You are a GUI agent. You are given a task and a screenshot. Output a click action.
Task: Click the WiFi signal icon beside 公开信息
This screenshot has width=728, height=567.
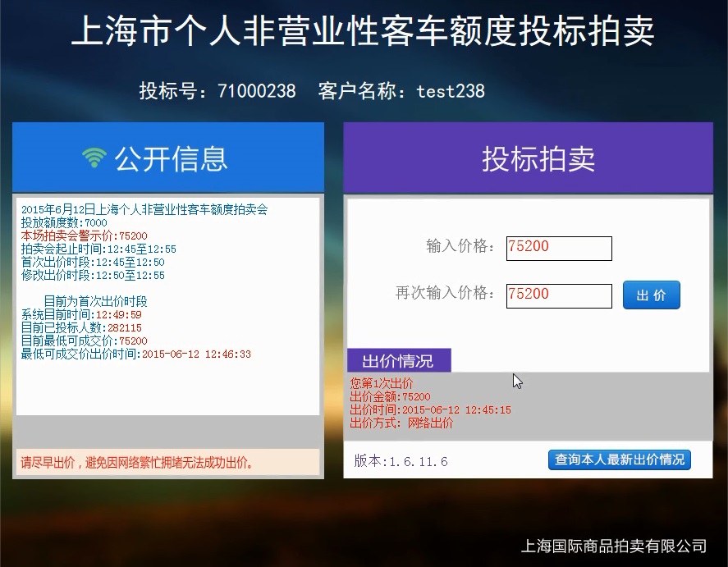(x=94, y=158)
